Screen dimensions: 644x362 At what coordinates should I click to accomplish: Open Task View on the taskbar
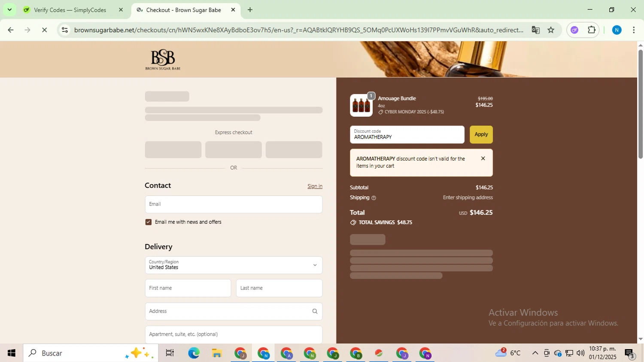(170, 353)
